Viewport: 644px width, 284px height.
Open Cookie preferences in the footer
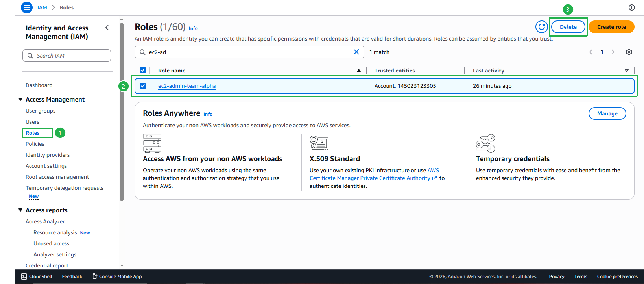coord(617,277)
